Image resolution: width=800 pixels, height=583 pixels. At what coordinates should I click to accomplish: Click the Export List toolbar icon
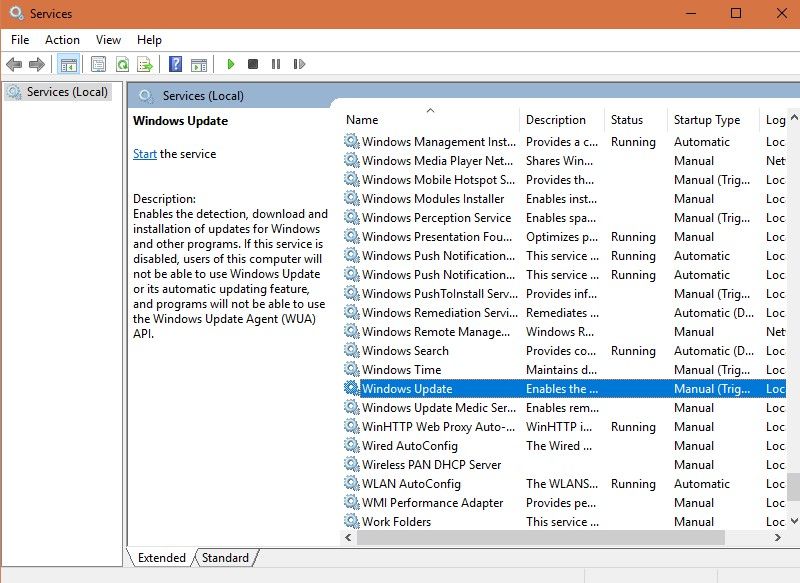[145, 64]
